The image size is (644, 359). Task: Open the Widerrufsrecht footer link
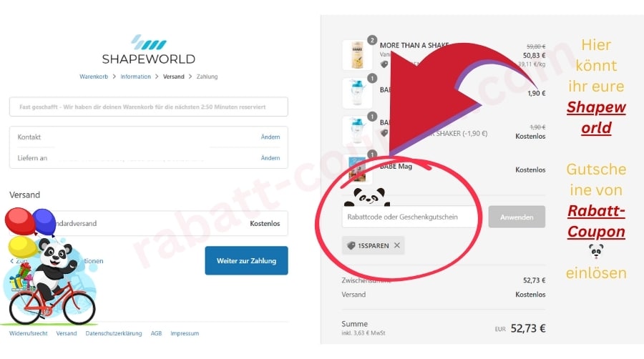tap(29, 333)
